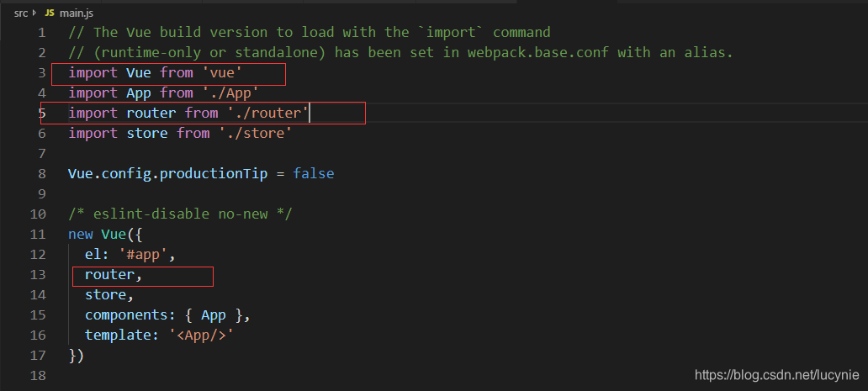Click line number 13 in gutter
Screen dimensions: 868x391
click(x=38, y=274)
